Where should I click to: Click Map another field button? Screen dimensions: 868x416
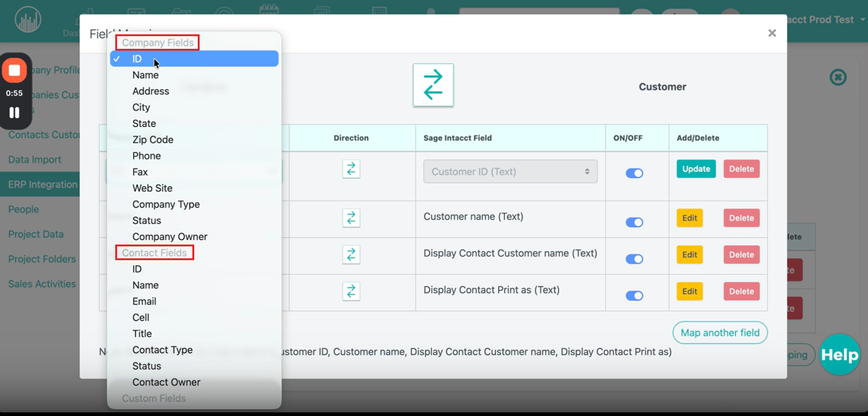point(720,333)
